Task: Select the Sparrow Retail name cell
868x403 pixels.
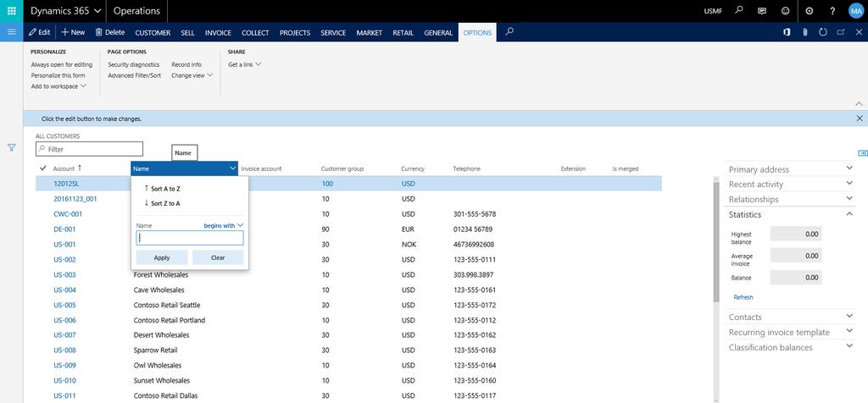Action: pos(156,350)
